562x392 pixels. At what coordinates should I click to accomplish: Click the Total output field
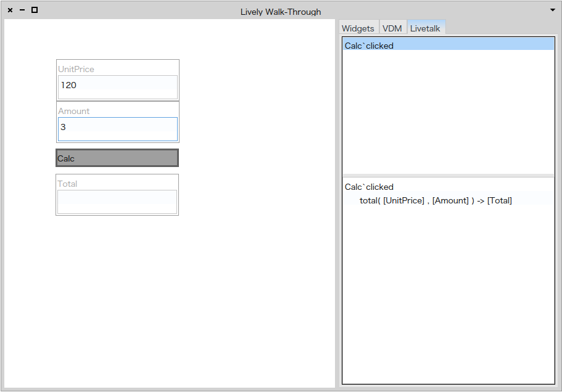[x=117, y=202]
